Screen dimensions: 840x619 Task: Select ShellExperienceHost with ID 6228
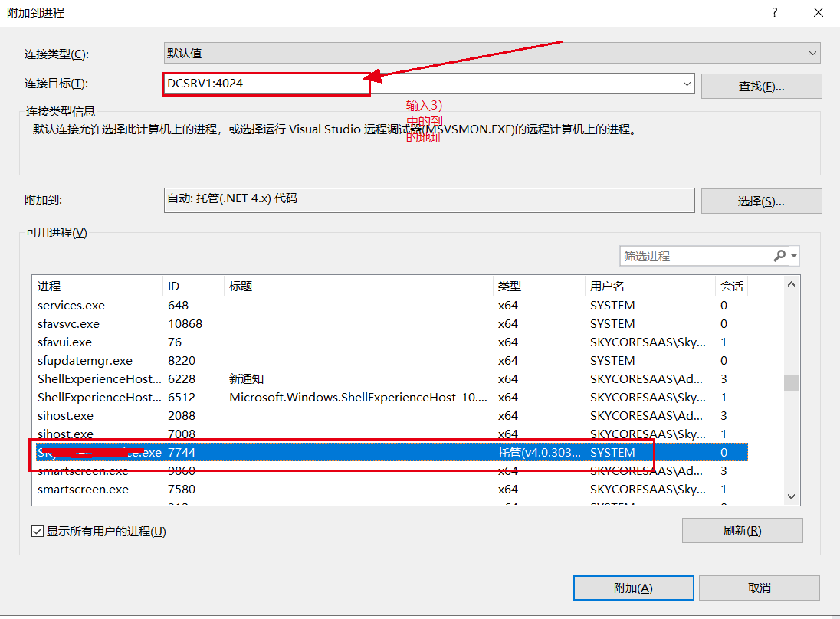(x=390, y=378)
